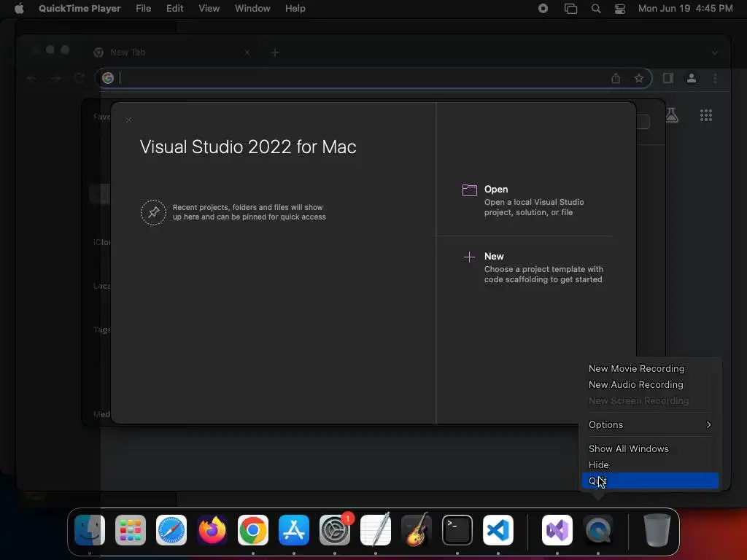747x560 pixels.
Task: Choose Hide in dock menu
Action: 650,464
